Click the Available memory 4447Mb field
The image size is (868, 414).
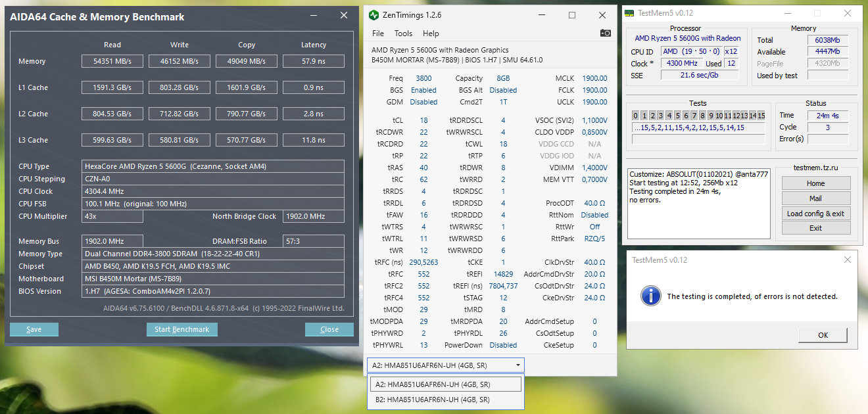828,52
